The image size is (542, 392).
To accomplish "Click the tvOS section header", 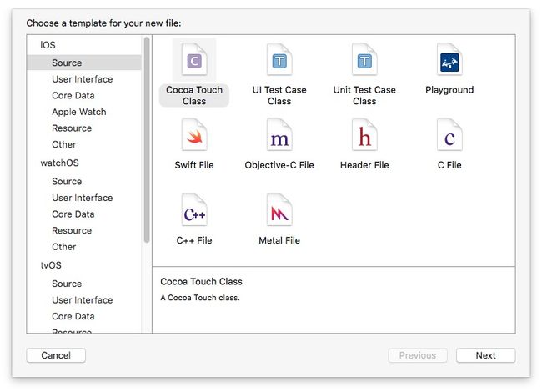I will (51, 265).
